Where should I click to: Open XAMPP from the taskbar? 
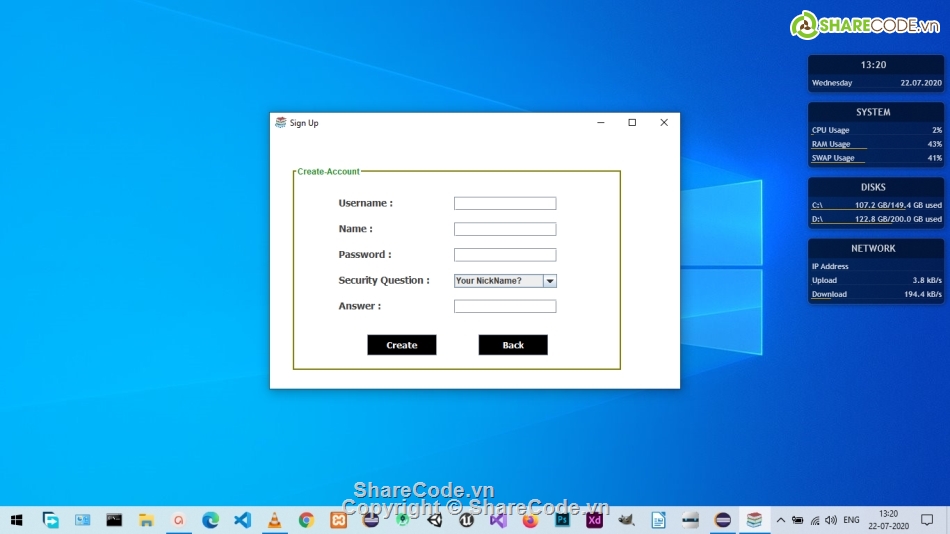338,520
